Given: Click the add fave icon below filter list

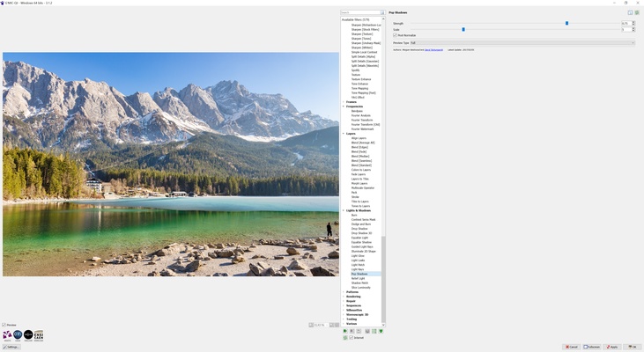Looking at the screenshot, I should point(345,331).
